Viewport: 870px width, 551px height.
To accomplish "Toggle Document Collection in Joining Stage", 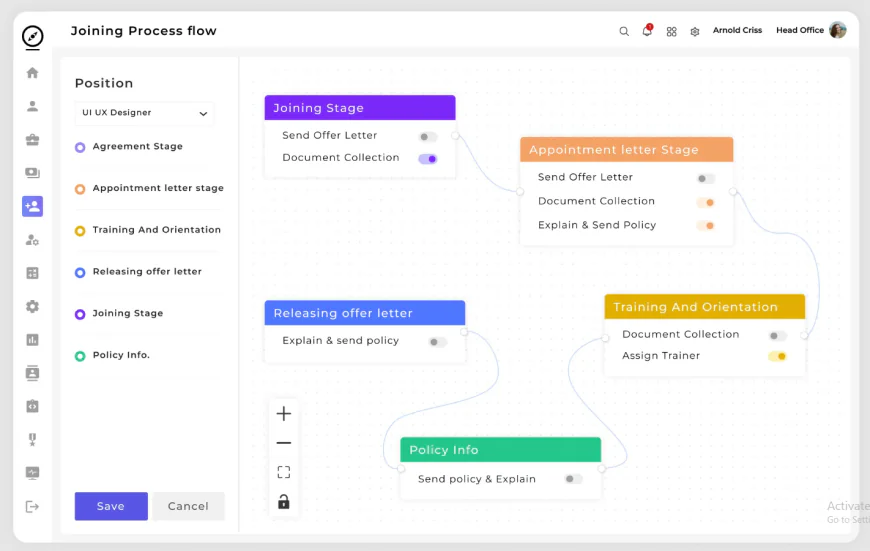I will [428, 158].
